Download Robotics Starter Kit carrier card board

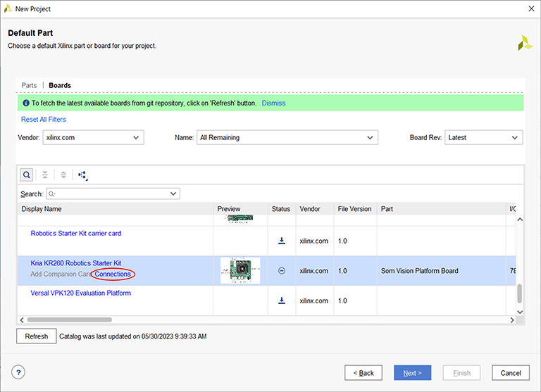(x=282, y=241)
